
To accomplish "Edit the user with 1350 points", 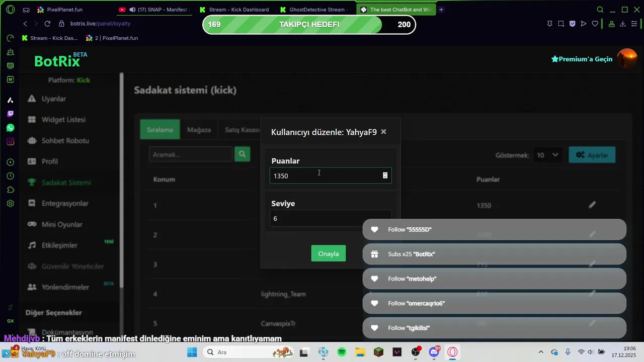I will point(592,205).
